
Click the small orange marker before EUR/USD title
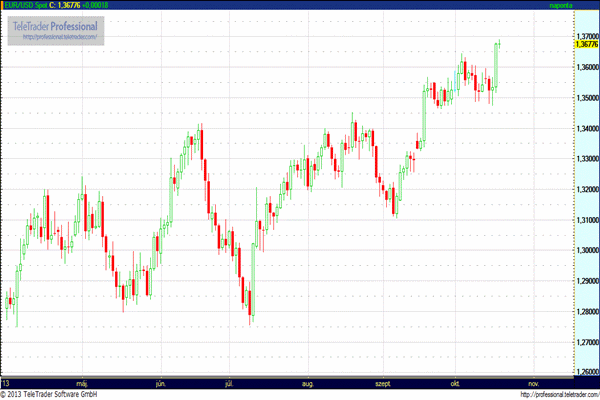click(4, 5)
